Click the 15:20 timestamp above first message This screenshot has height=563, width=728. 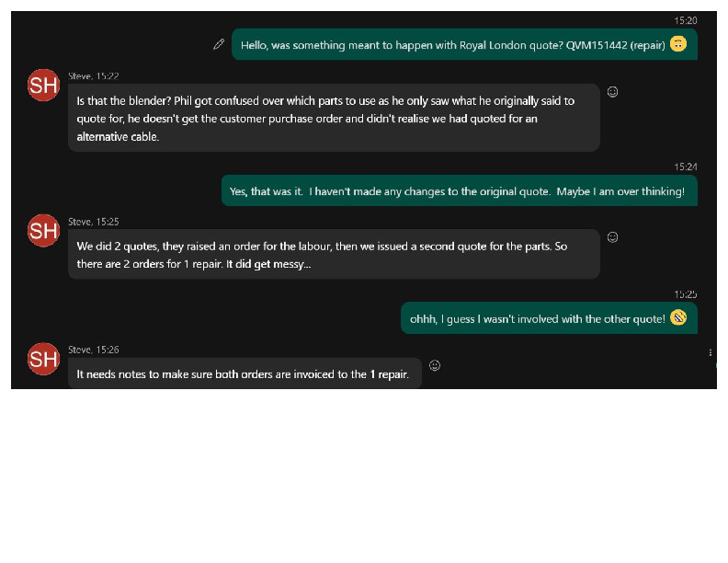click(685, 20)
